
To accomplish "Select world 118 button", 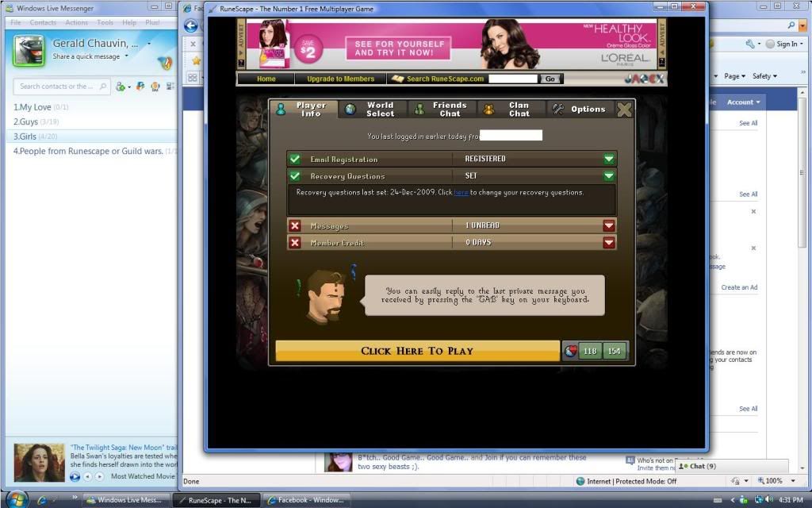I will point(590,352).
